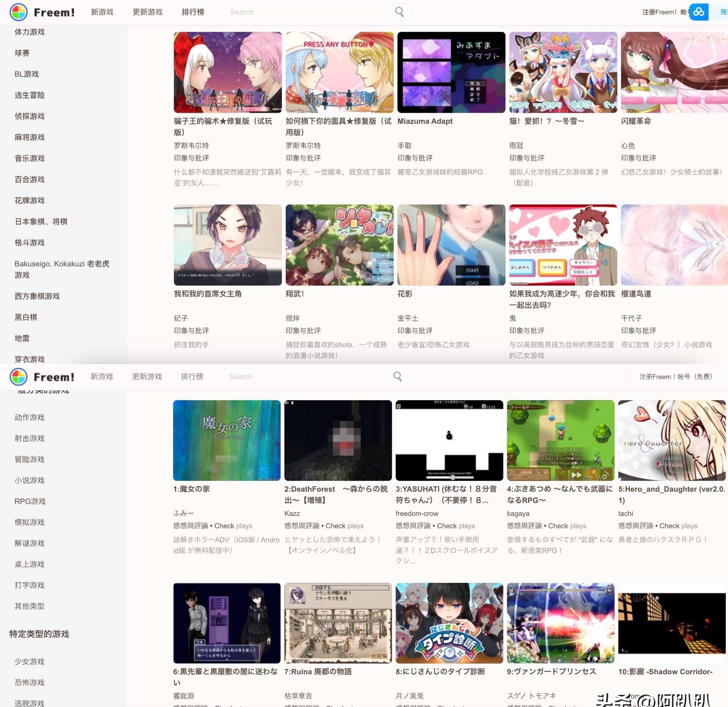Open the Hero_and_Daughter ranking thumbnail
Image resolution: width=728 pixels, height=707 pixels.
[x=672, y=441]
